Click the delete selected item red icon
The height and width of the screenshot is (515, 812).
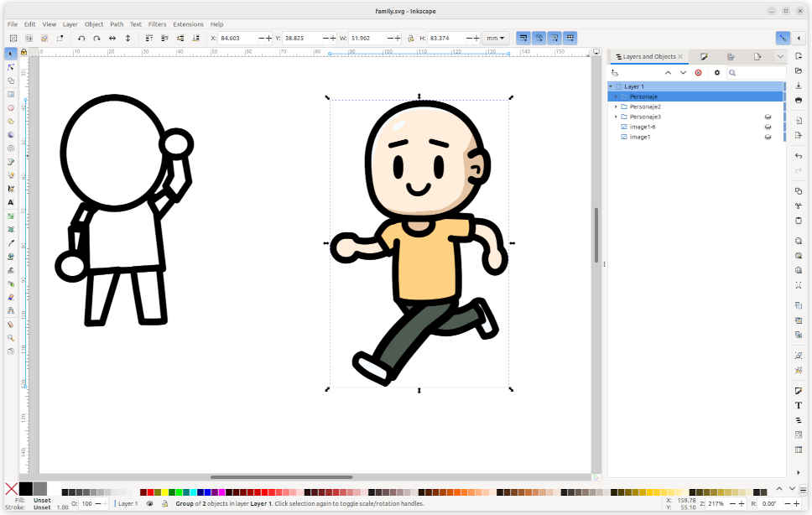[x=698, y=73]
